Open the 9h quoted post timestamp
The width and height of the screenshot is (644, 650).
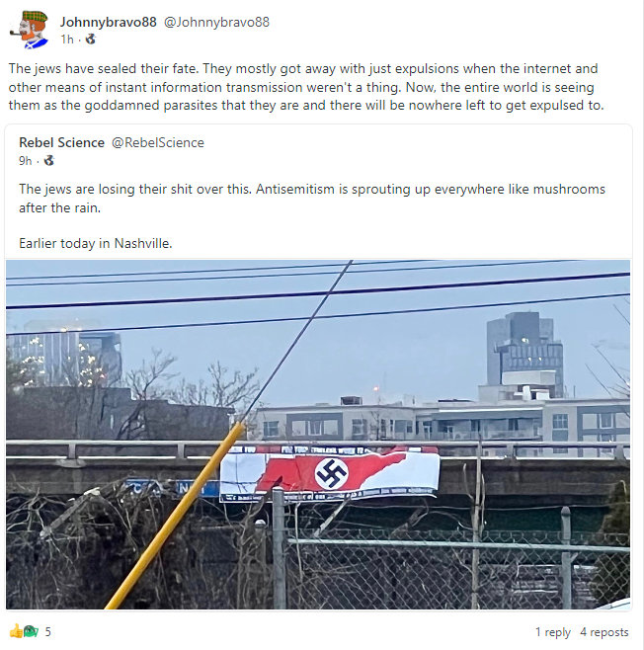click(x=26, y=161)
